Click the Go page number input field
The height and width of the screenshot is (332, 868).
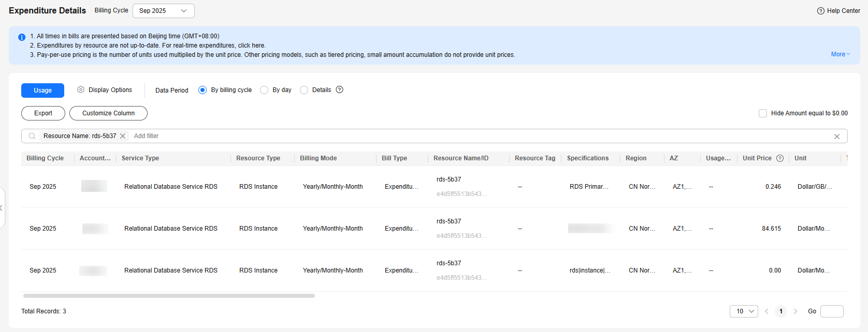point(832,311)
